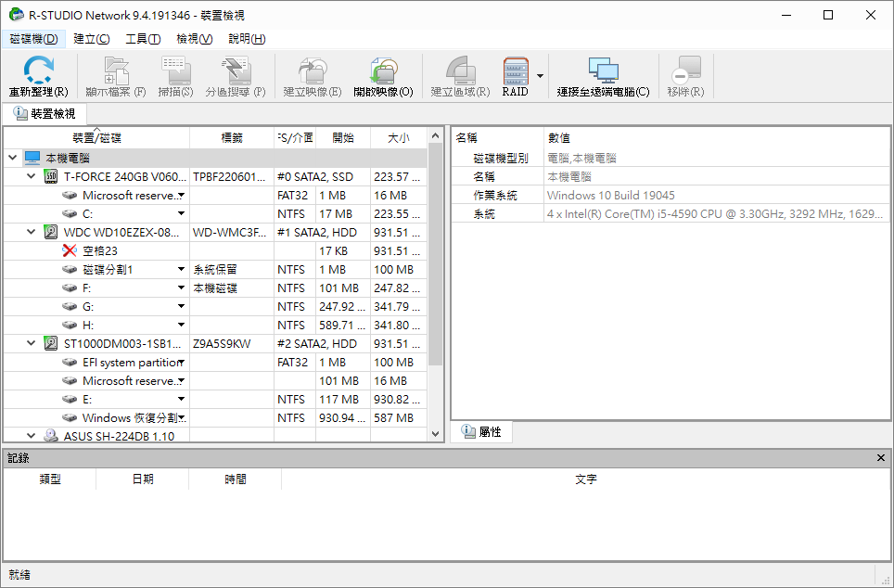Sort by the 標籤 column header

click(232, 137)
